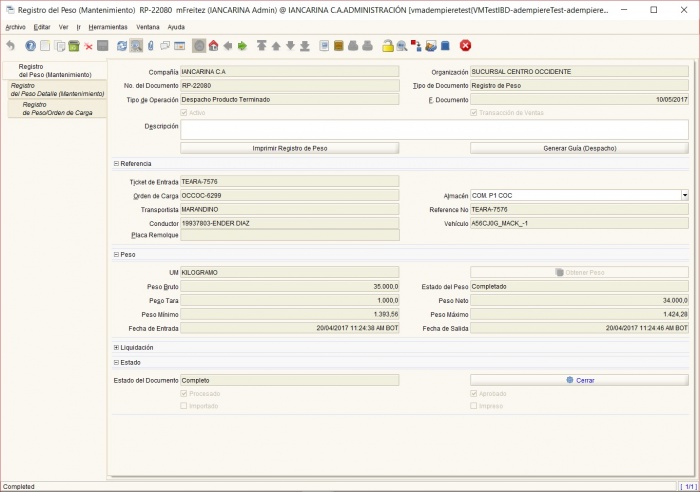The width and height of the screenshot is (700, 492).
Task: Open the Requests icon in toolbar
Action: [431, 46]
